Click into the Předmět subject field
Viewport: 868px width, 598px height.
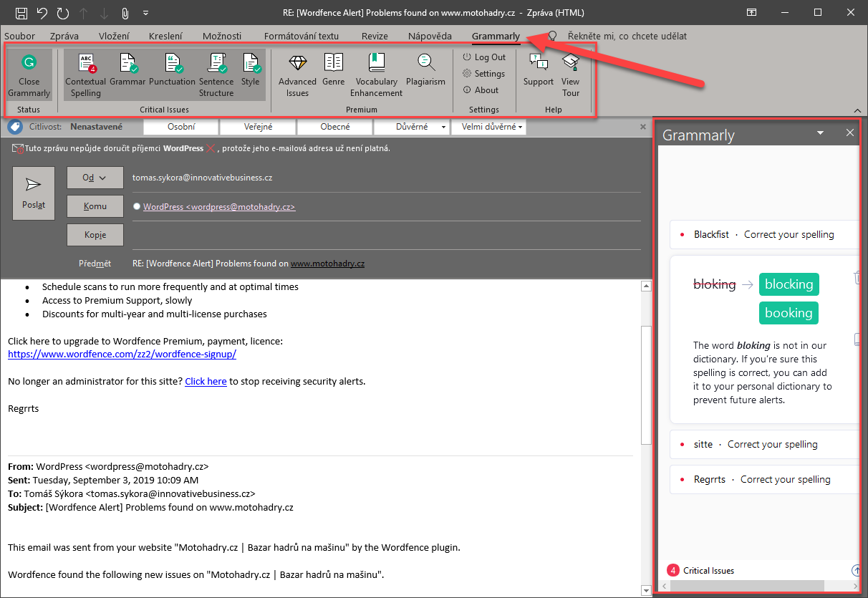pos(387,264)
